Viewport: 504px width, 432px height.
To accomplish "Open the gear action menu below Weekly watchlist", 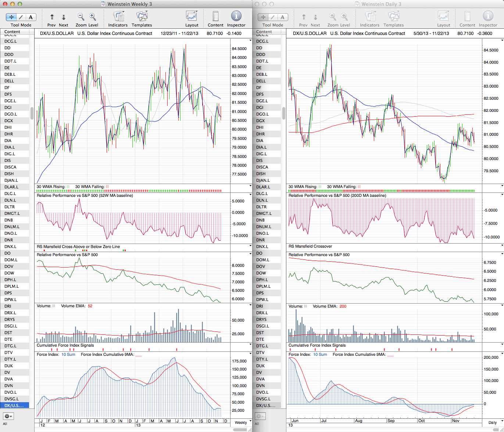I will point(8,416).
